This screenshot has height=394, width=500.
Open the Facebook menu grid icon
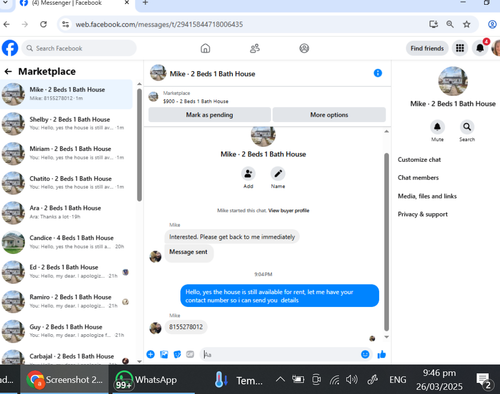(x=460, y=48)
